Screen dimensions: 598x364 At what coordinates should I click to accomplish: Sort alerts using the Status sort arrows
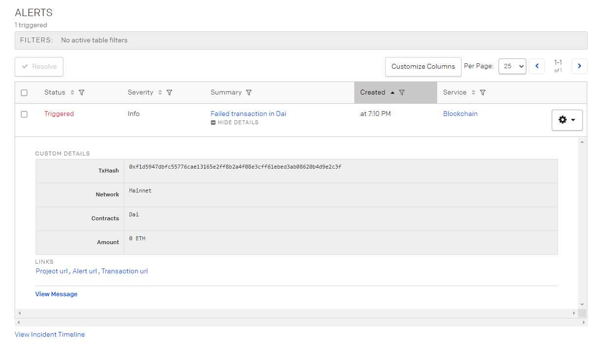[x=73, y=93]
